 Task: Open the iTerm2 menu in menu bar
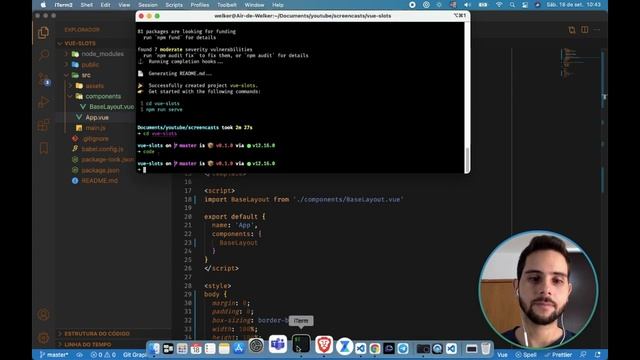point(63,5)
